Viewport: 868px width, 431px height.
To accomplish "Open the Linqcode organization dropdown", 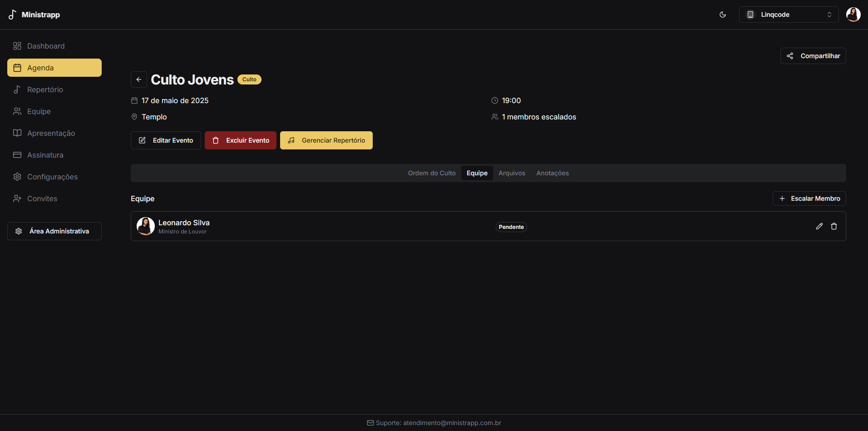I will (x=788, y=15).
